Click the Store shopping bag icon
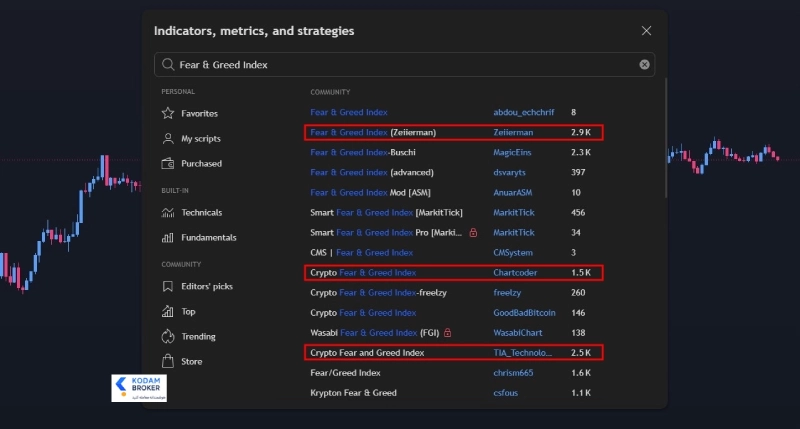 tap(168, 361)
